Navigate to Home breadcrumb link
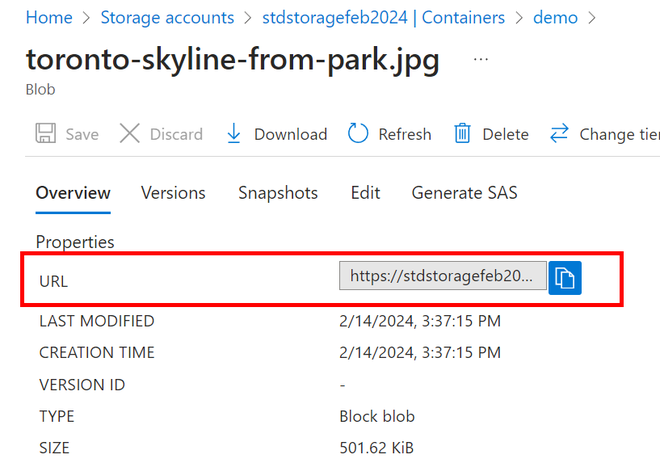The image size is (660, 463). (x=49, y=18)
